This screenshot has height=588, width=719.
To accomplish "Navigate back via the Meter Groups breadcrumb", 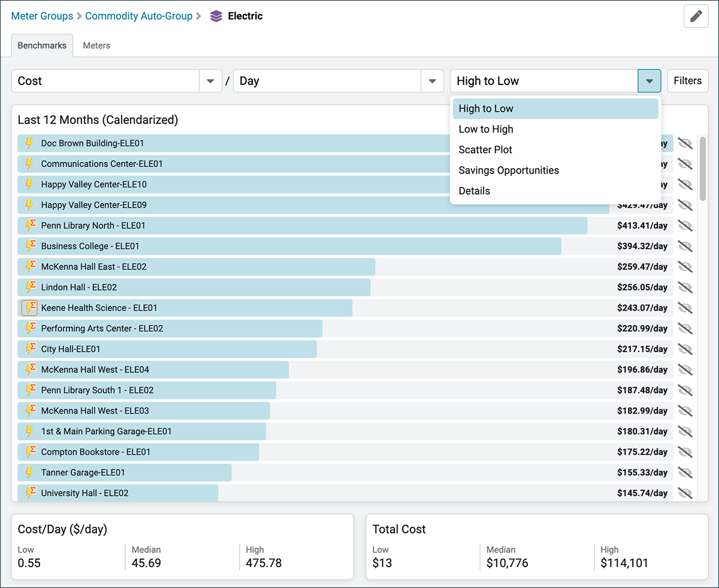I will 42,16.
